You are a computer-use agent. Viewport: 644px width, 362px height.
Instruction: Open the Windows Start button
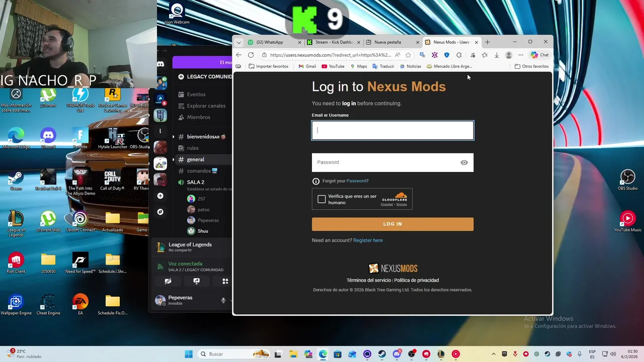189,354
